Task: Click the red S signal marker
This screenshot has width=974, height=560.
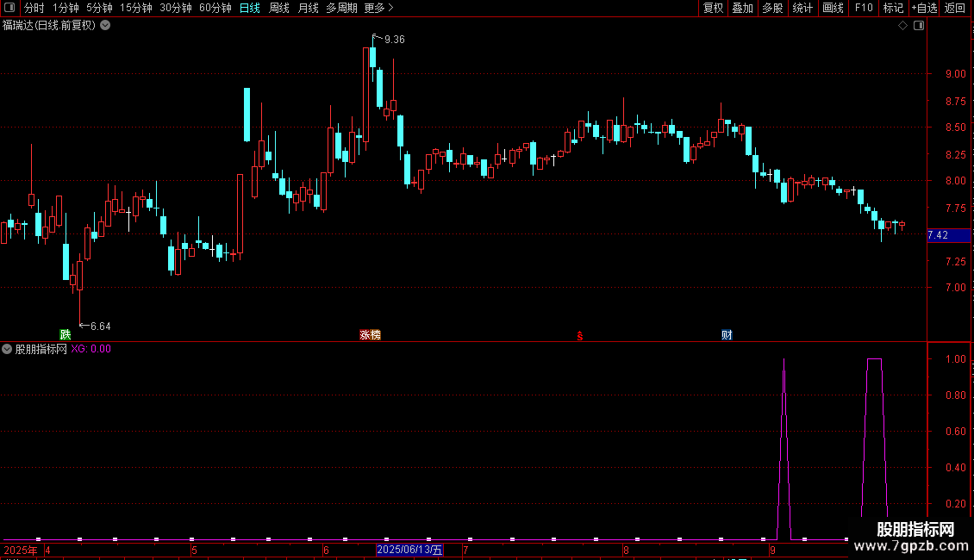Action: pos(579,336)
